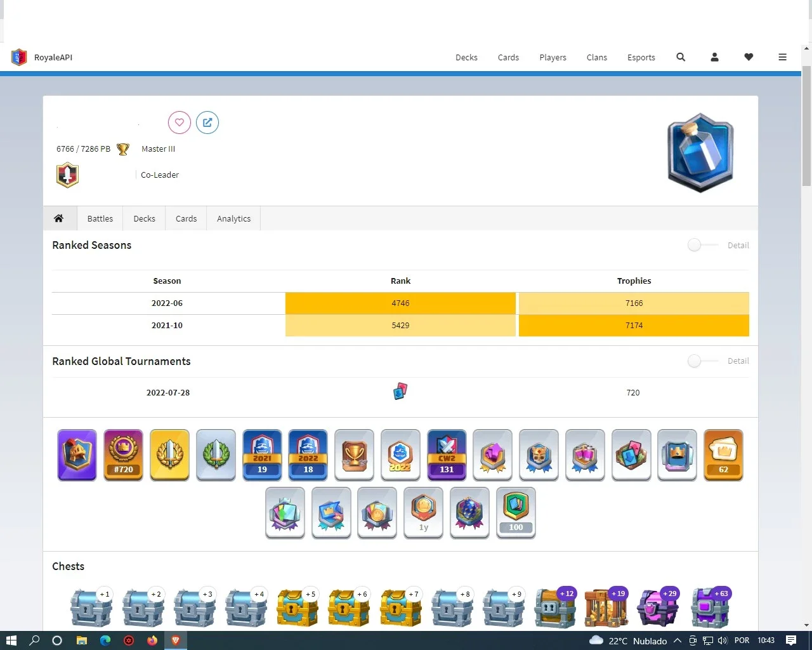
Task: Go to the profile home tab
Action: click(x=58, y=218)
